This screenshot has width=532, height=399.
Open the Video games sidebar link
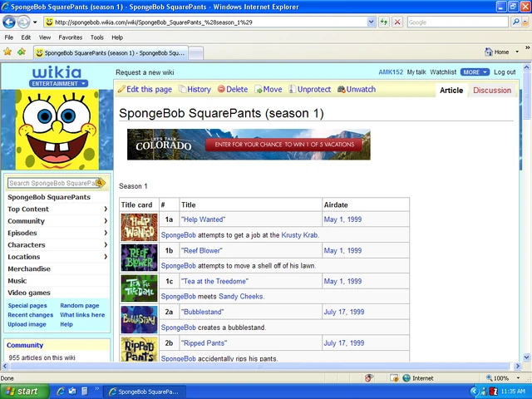[x=29, y=293]
